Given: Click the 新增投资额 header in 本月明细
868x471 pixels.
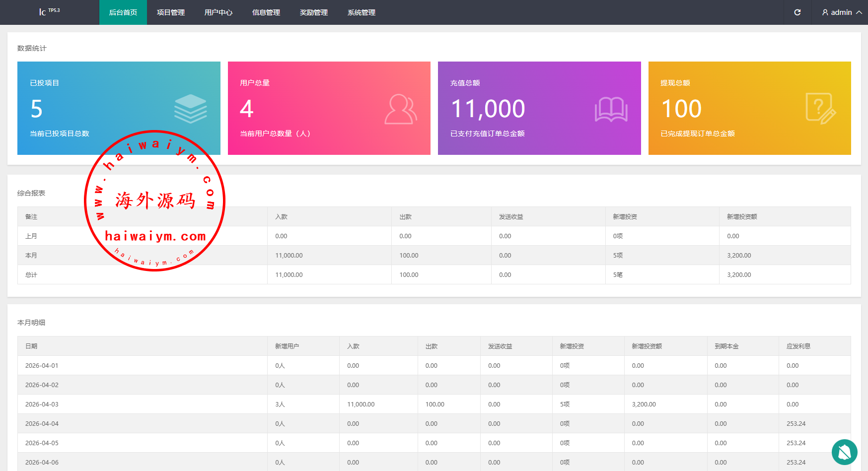Looking at the screenshot, I should point(647,346).
